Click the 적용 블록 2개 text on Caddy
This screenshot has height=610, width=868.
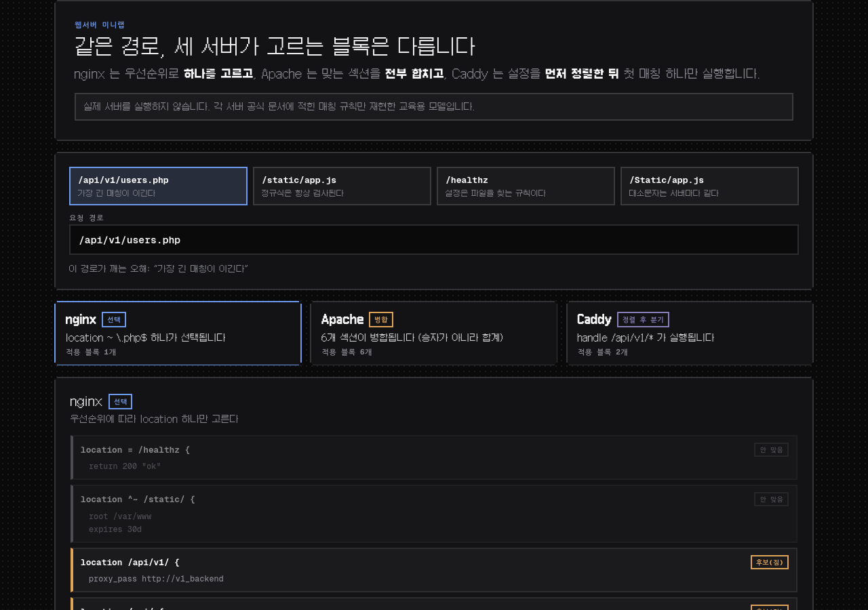pos(602,352)
